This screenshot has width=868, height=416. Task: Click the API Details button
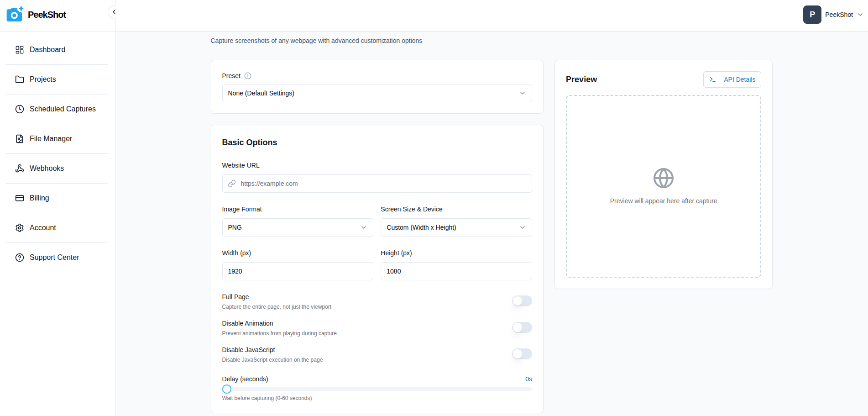(732, 79)
